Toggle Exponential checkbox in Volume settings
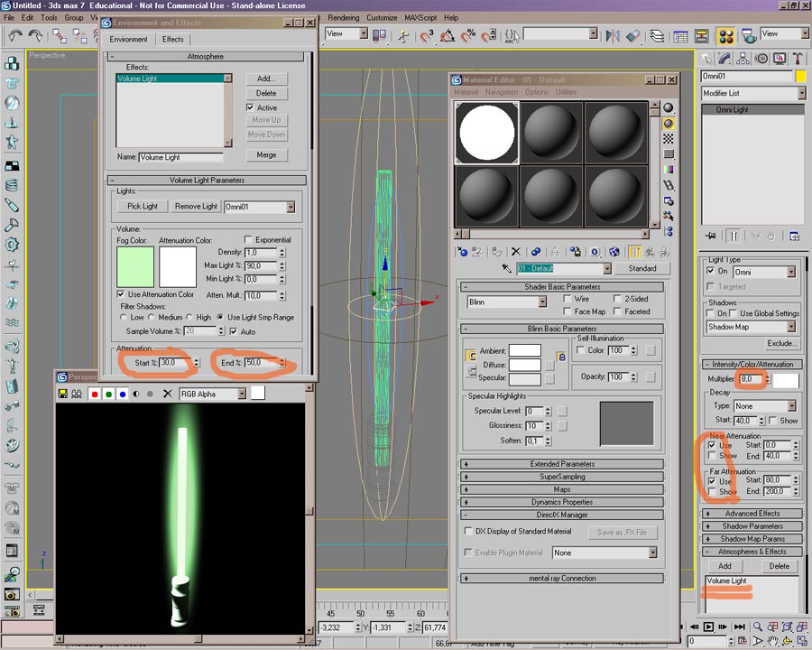The height and width of the screenshot is (650, 812). point(248,239)
